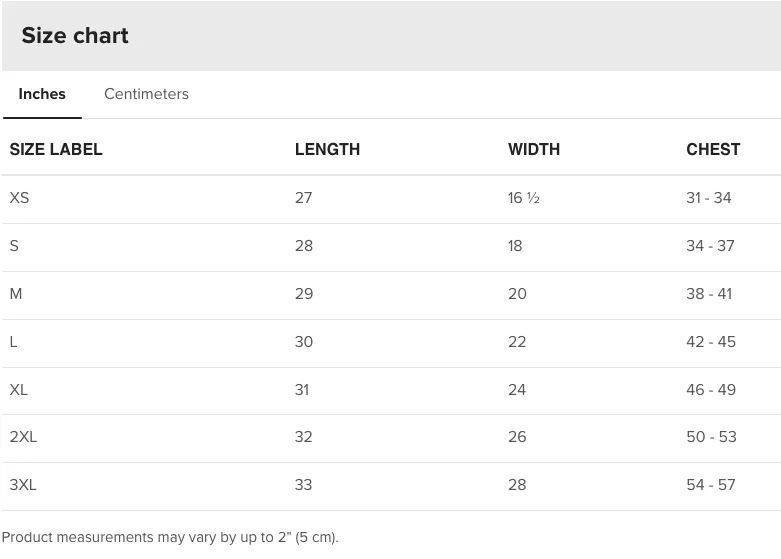
Task: Click the product measurements disclaimer text
Action: click(x=170, y=537)
